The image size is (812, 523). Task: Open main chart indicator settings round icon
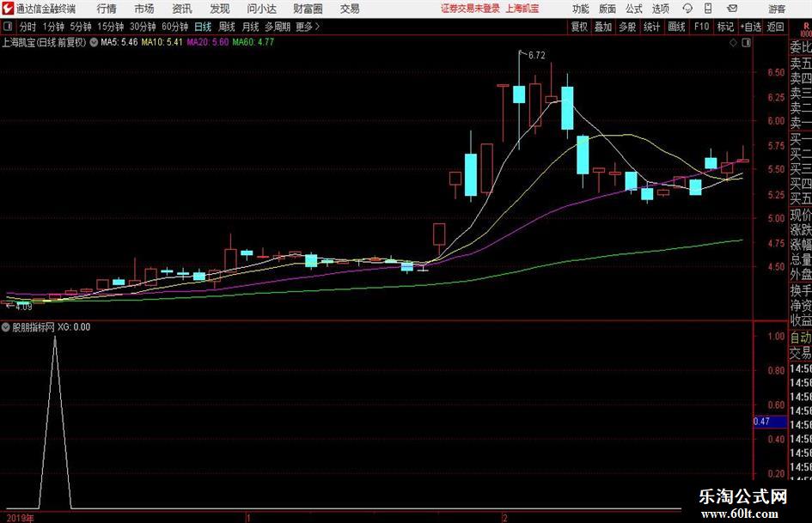(94, 42)
